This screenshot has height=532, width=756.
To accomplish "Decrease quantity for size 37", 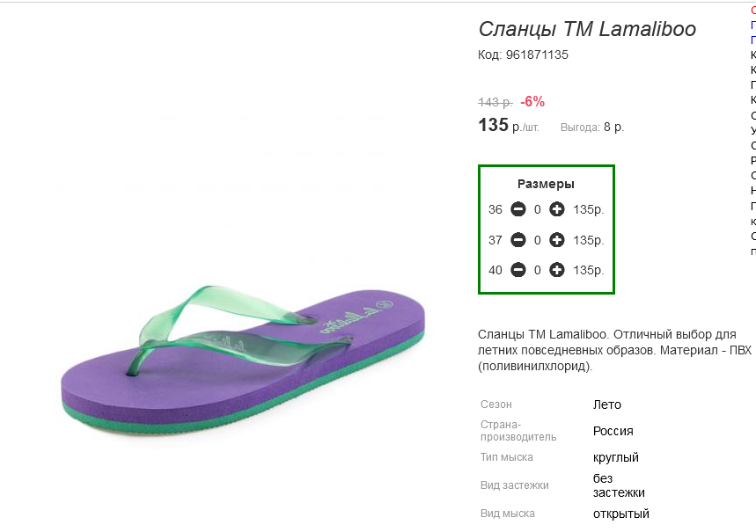I will (518, 239).
